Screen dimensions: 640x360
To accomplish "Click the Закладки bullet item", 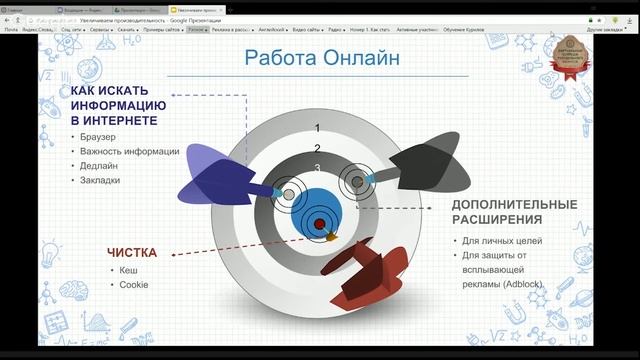I will tap(100, 180).
